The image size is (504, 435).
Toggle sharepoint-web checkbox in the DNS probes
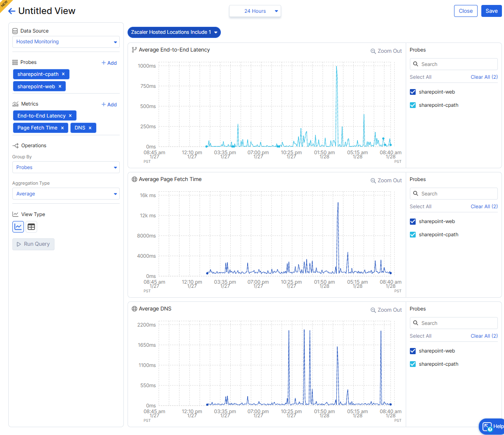(x=413, y=351)
